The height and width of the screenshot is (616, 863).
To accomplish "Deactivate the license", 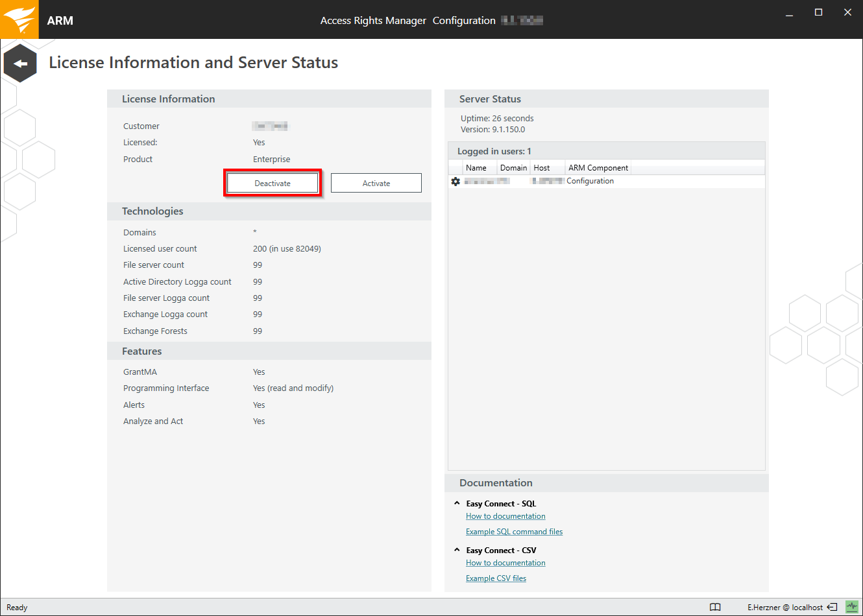I will (x=273, y=184).
